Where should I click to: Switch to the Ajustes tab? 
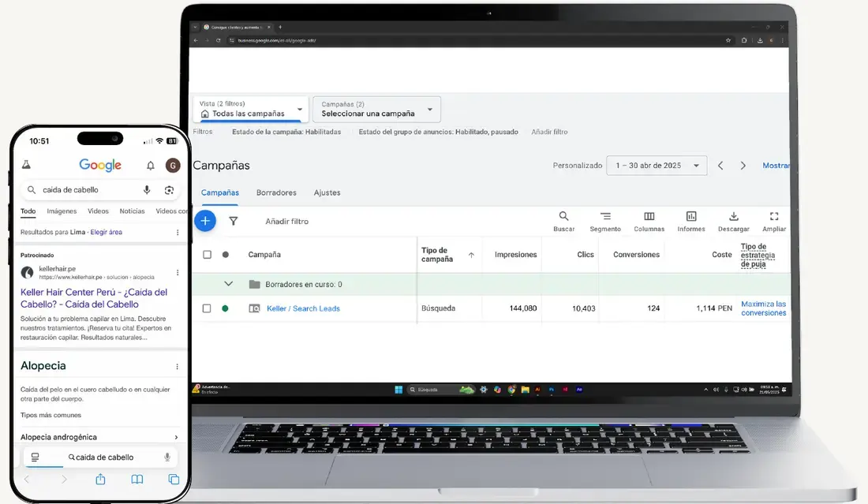327,192
